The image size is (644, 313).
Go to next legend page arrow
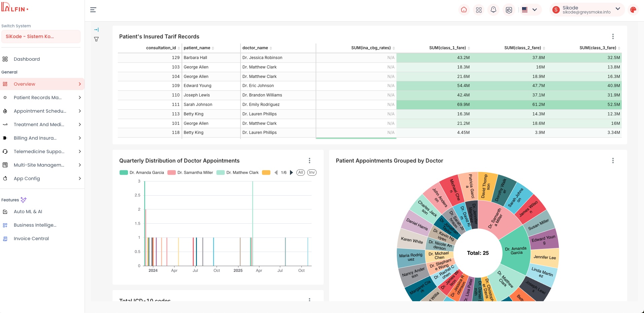pyautogui.click(x=291, y=173)
